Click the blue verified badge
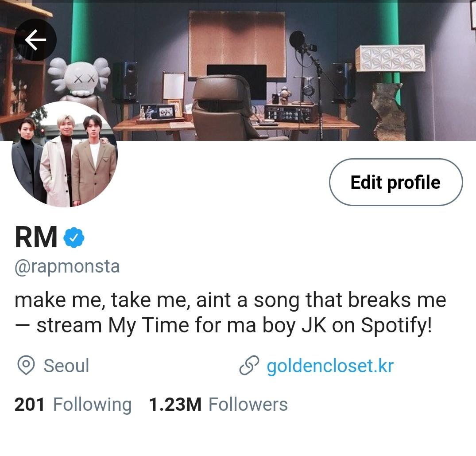476x456 pixels. point(74,237)
